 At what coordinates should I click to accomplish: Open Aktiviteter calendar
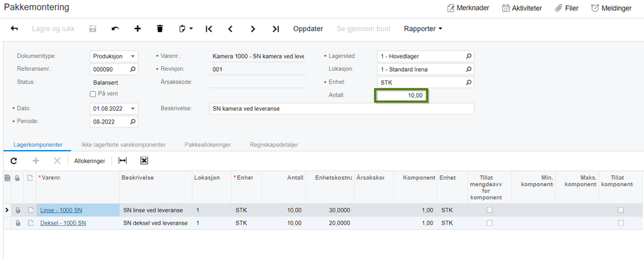pos(522,8)
